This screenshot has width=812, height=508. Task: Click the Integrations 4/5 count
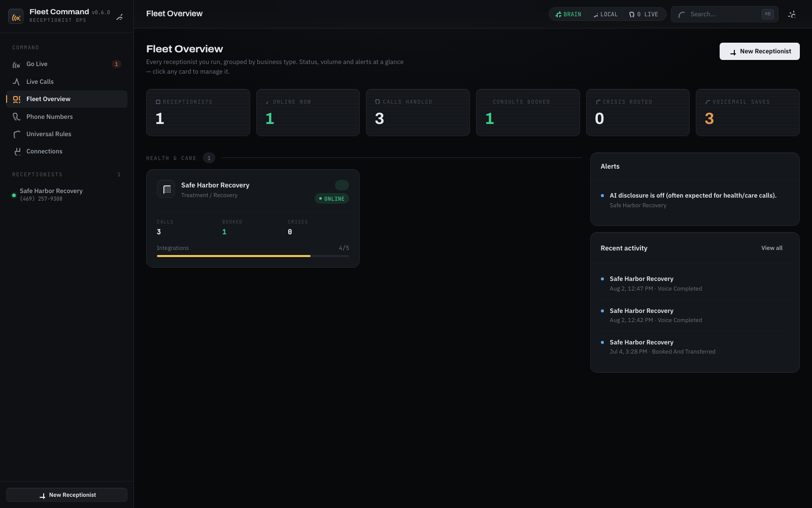(x=344, y=248)
